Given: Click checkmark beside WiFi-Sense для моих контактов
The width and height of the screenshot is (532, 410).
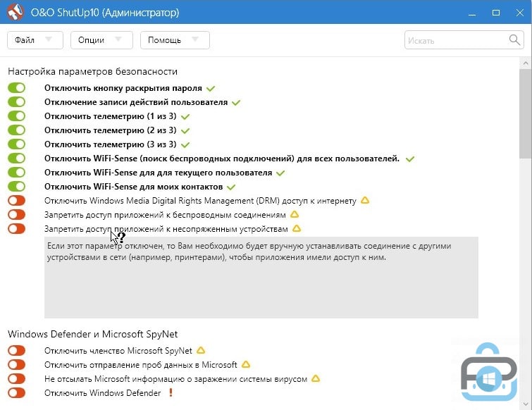Looking at the screenshot, I should point(231,187).
